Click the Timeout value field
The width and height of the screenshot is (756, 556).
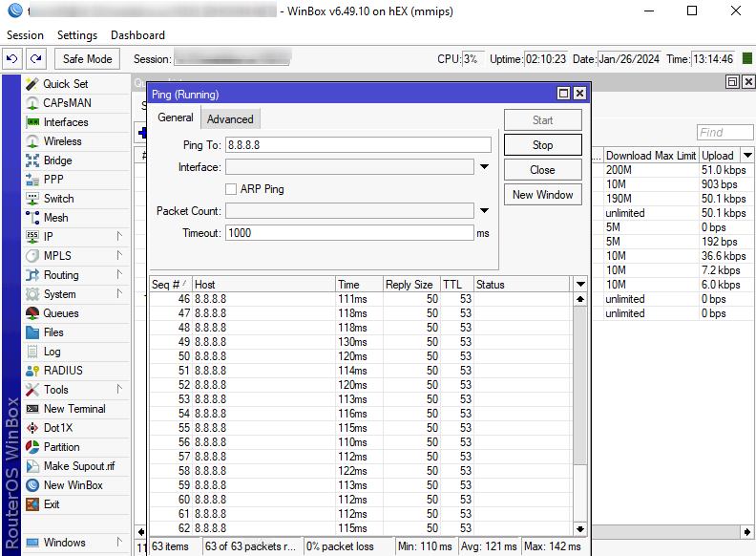pyautogui.click(x=349, y=233)
